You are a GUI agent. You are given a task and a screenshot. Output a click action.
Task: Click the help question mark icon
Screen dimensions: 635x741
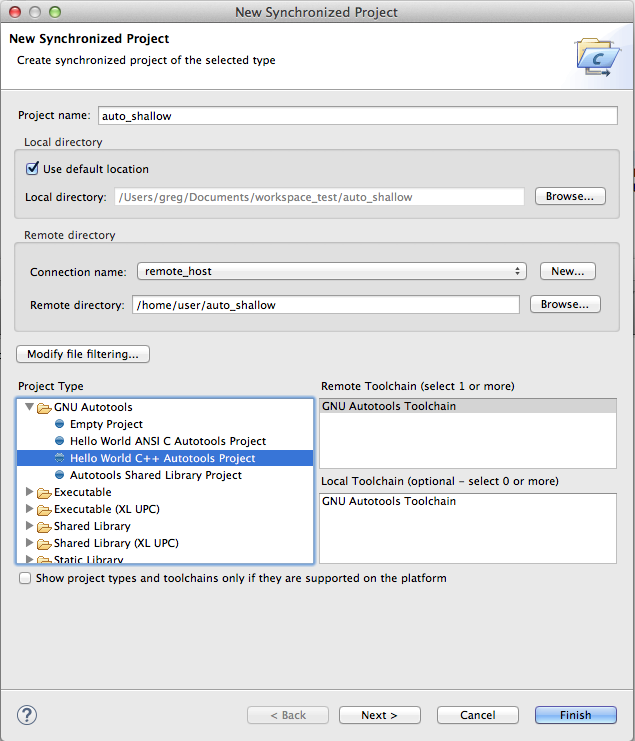27,715
